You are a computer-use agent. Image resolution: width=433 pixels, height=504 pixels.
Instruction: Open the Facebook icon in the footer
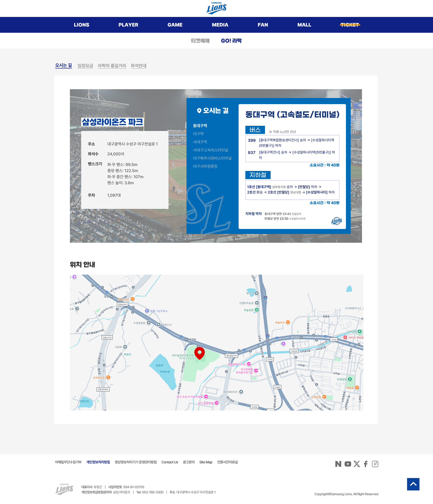366,464
